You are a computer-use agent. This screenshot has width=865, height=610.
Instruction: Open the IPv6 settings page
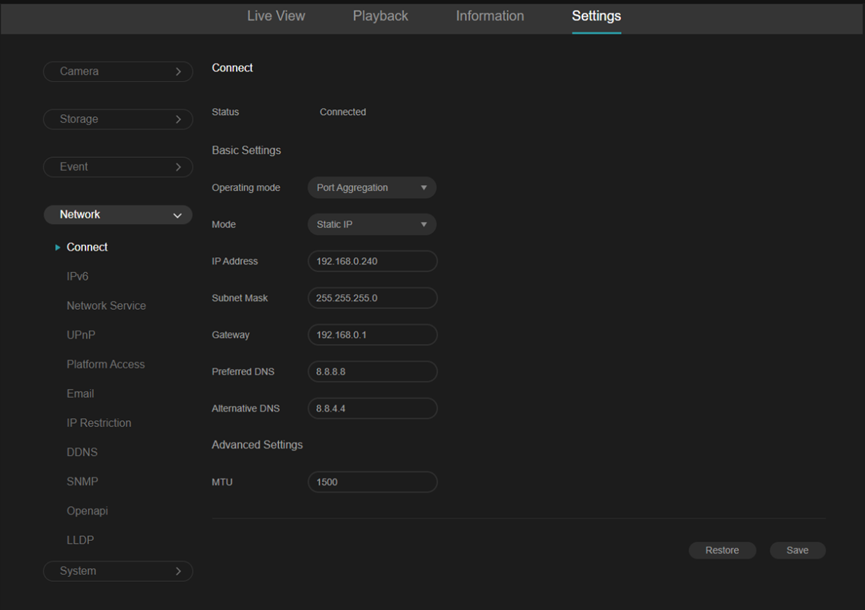[x=80, y=276]
